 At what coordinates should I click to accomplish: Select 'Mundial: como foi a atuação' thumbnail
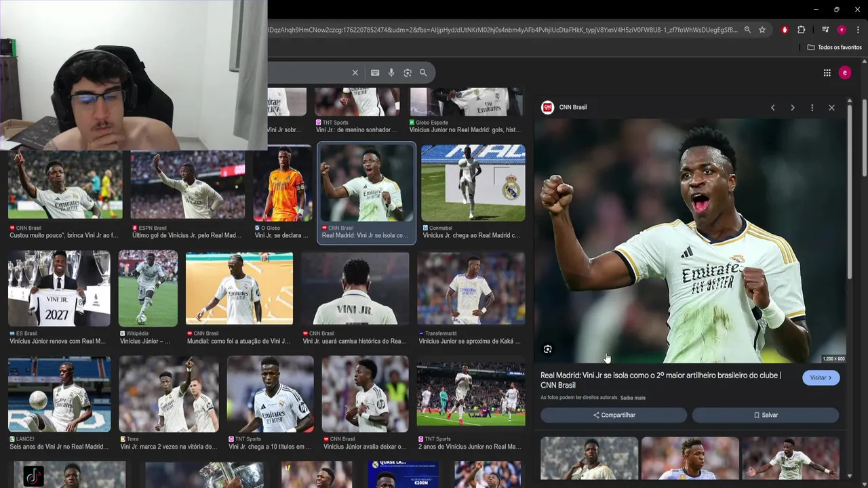pyautogui.click(x=239, y=289)
